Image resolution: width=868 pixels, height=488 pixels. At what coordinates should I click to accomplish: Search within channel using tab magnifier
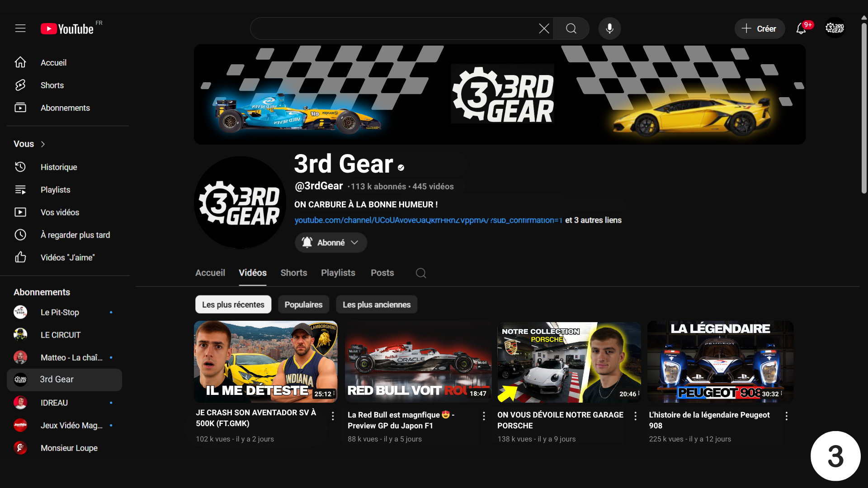click(421, 273)
